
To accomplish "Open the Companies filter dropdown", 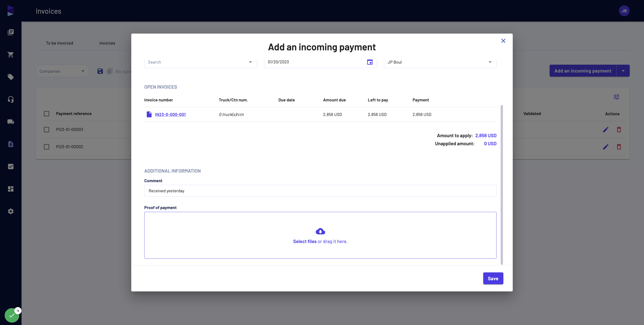I will [63, 71].
